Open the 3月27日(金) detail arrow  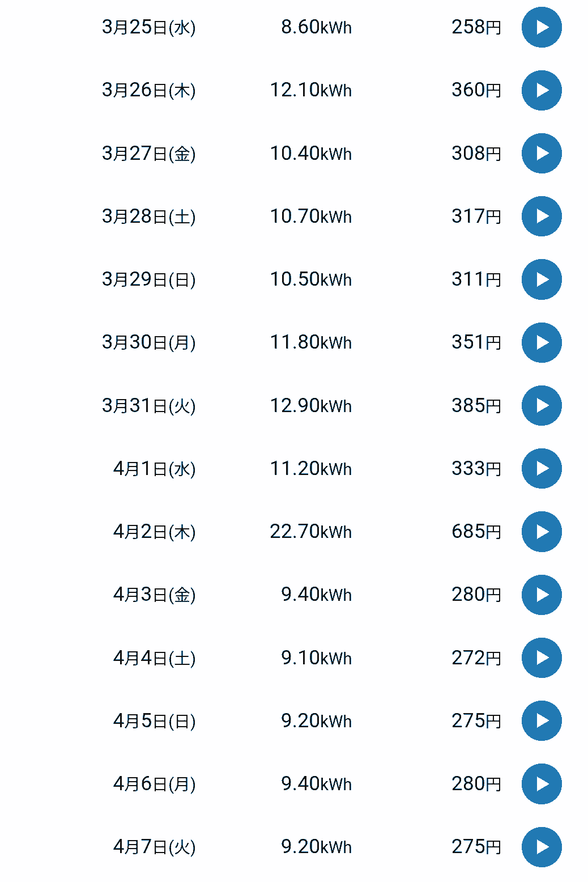pos(542,153)
